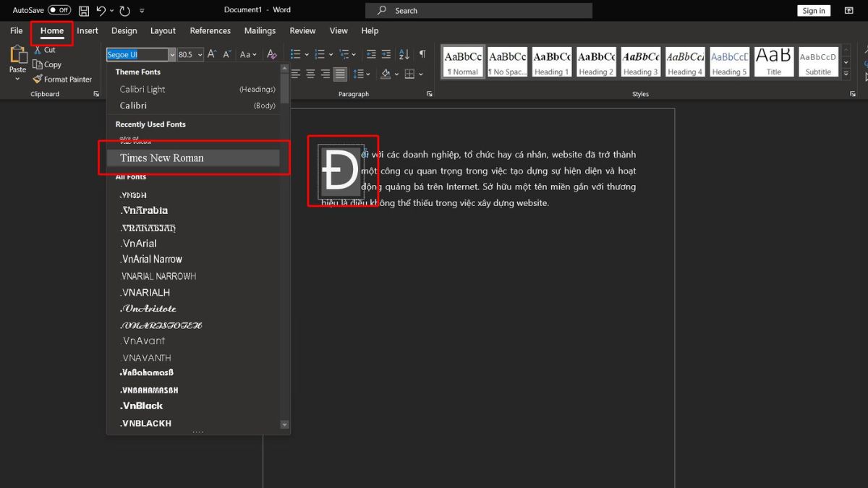The image size is (868, 488).
Task: Apply the Normal style
Action: pyautogui.click(x=463, y=62)
